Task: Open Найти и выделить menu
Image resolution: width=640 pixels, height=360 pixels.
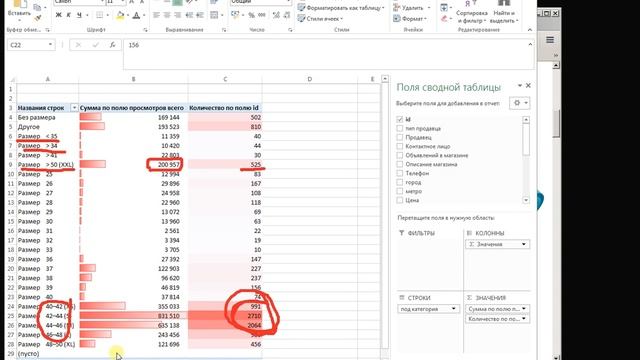Action: click(x=504, y=13)
